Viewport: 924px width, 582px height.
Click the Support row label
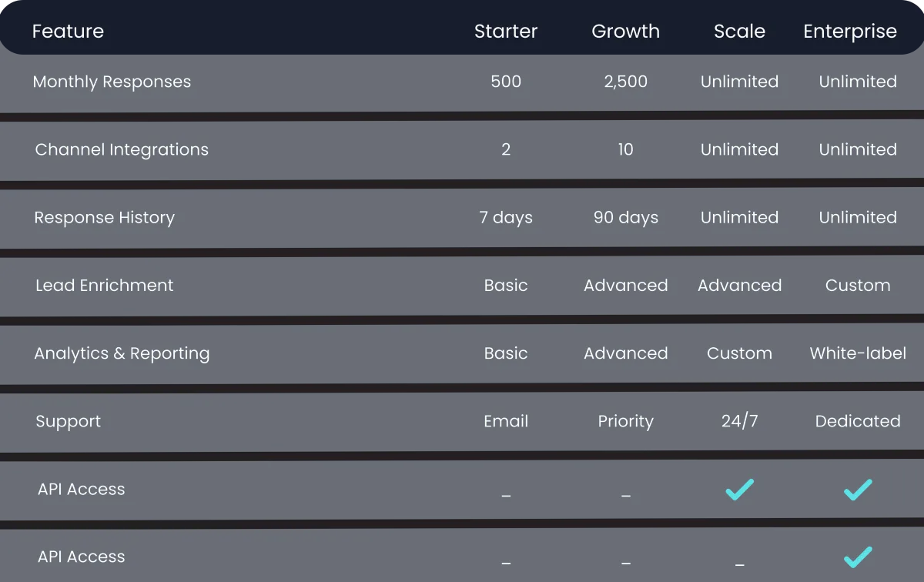(68, 421)
